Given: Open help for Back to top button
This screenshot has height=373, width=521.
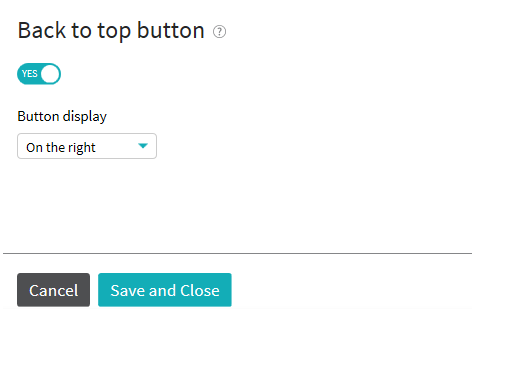Looking at the screenshot, I should tap(219, 32).
